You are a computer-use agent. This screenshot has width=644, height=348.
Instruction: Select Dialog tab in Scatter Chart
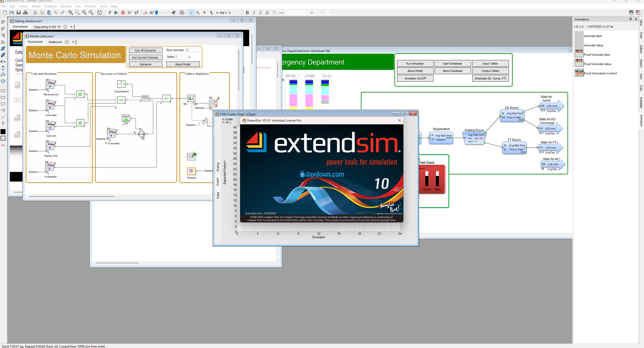pyautogui.click(x=218, y=167)
